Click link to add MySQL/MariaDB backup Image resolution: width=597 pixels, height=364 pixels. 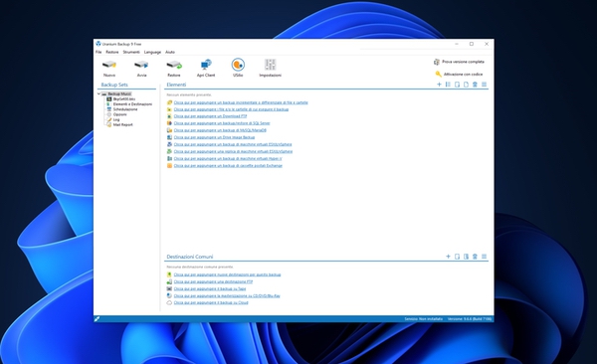(x=220, y=130)
